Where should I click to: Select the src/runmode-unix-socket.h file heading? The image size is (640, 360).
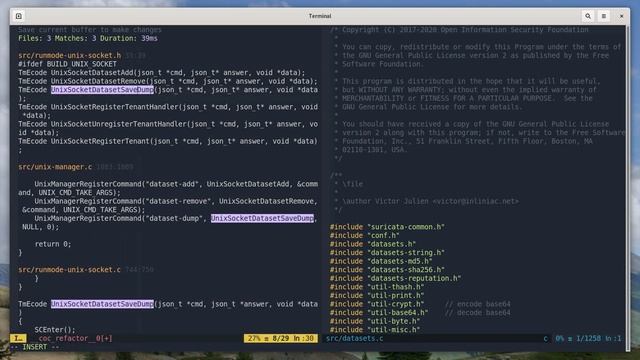(x=69, y=56)
